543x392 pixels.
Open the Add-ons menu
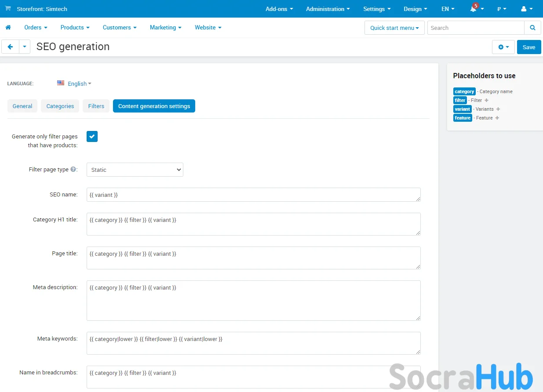(279, 9)
